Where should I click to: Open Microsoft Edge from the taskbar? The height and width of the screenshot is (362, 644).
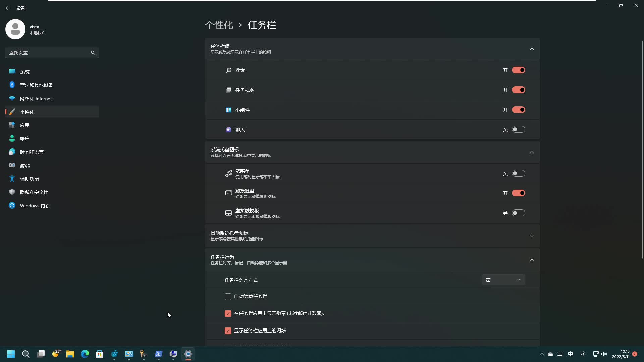85,354
